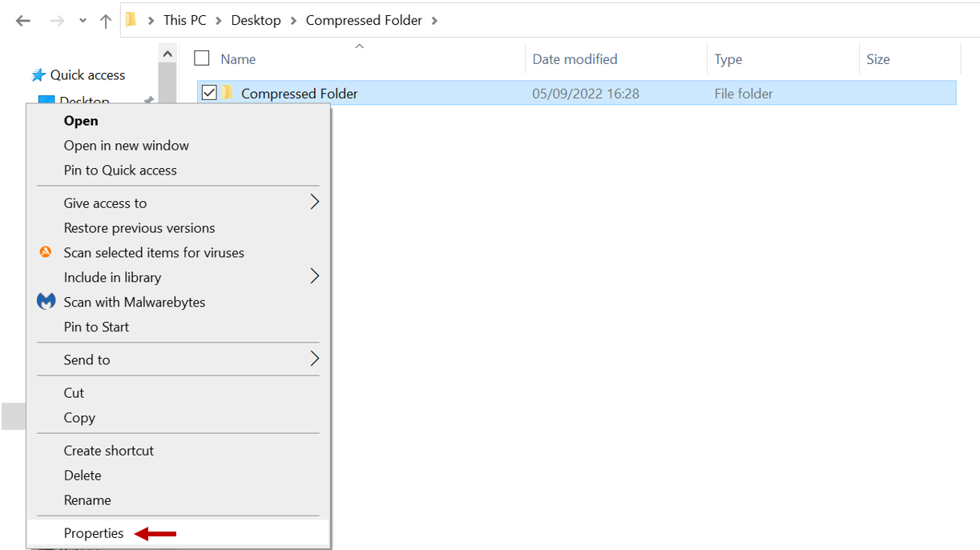The width and height of the screenshot is (980, 550).
Task: Click the Compressed Folder yellow folder icon
Action: pos(228,93)
